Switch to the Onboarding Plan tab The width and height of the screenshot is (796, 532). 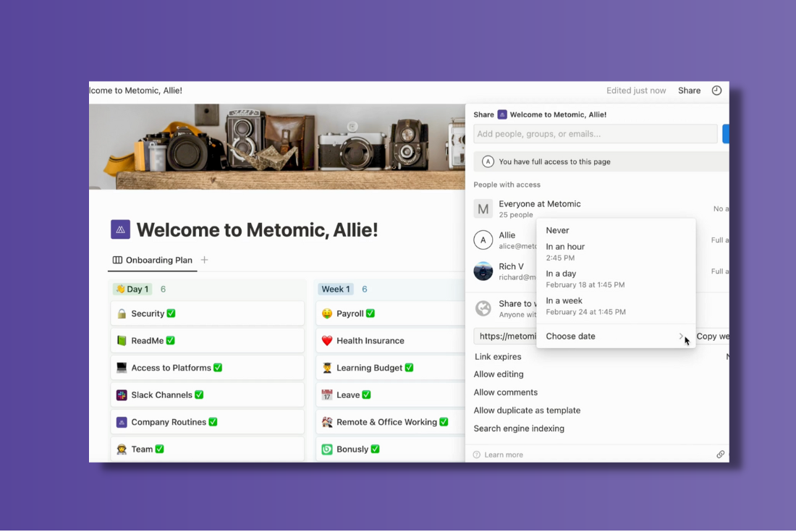click(158, 260)
